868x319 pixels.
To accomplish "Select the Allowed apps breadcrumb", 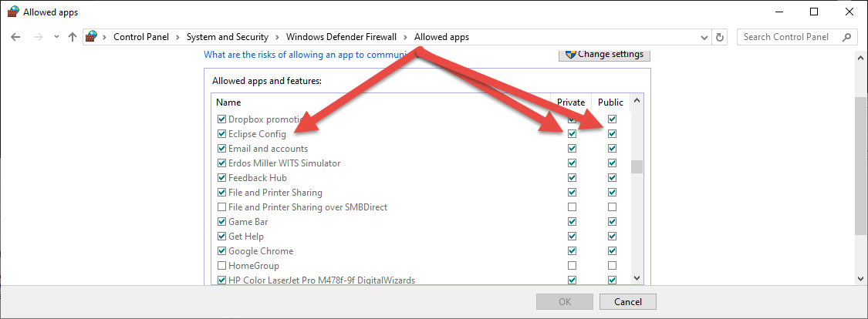I will [442, 37].
